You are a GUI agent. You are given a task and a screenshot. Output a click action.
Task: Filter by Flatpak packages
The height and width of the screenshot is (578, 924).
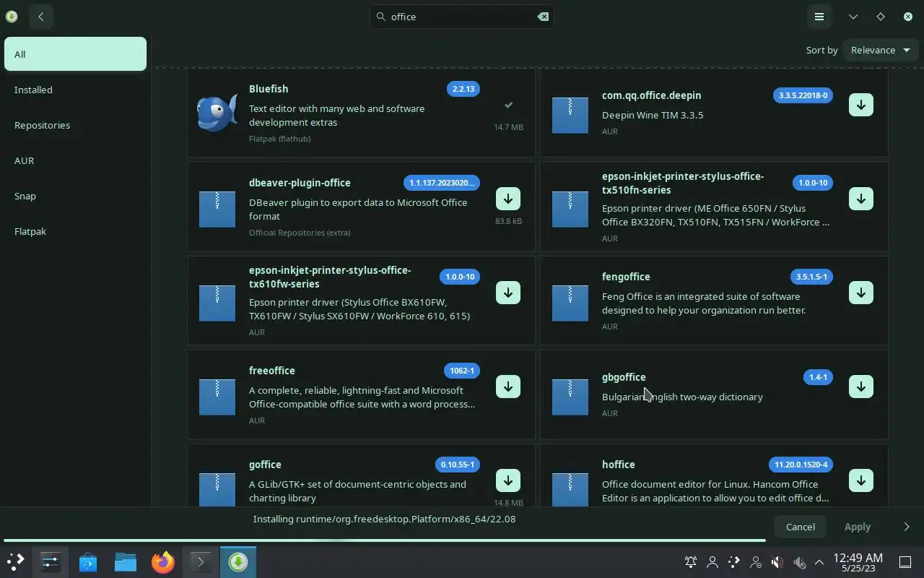(75, 231)
